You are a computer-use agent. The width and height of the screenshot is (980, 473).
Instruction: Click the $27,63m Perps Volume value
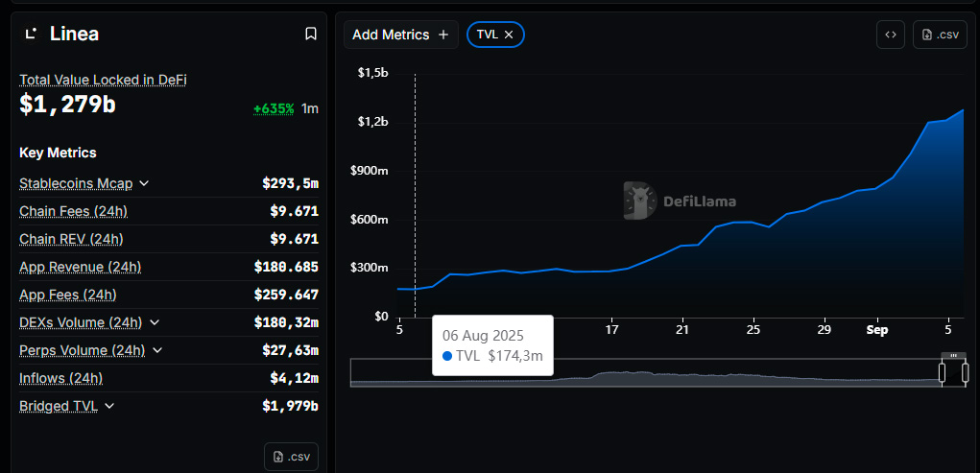click(291, 350)
